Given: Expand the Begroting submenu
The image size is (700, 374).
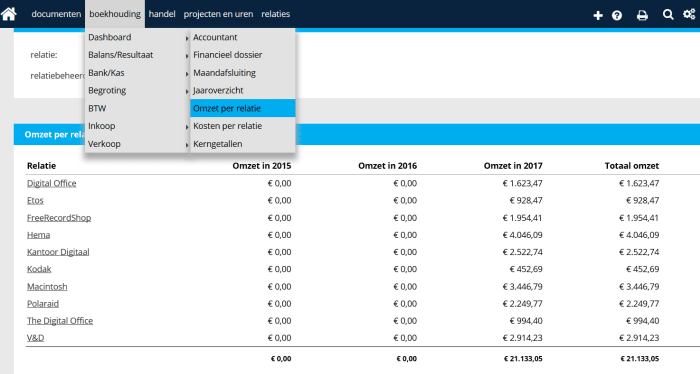Looking at the screenshot, I should pyautogui.click(x=138, y=90).
